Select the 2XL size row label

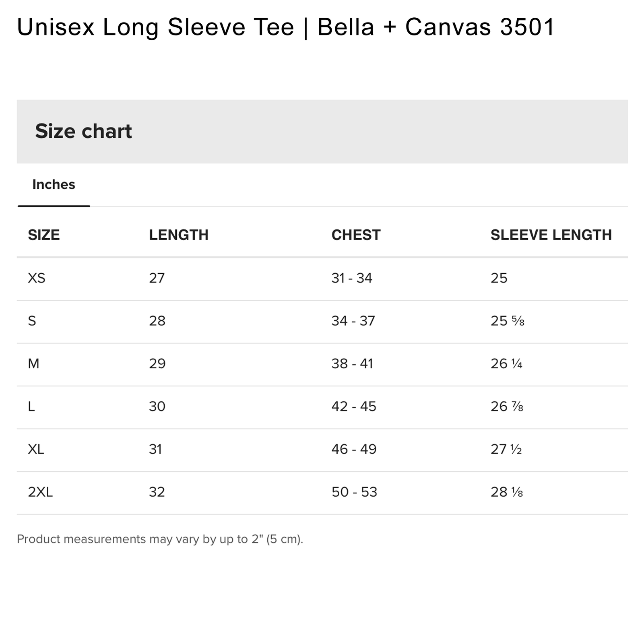point(40,492)
